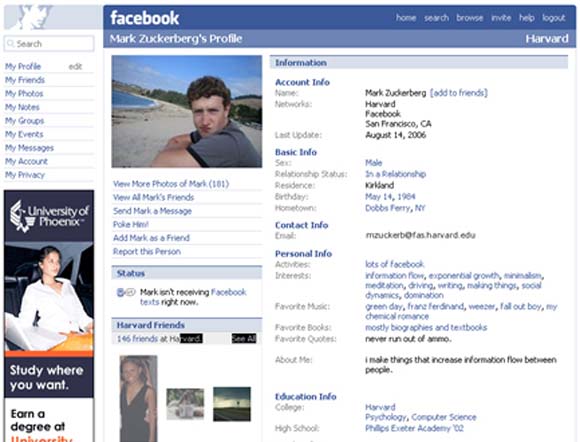Screen dimensions: 580x442
Task: Click the University of Phoenix ad banner
Action: pyautogui.click(x=49, y=316)
